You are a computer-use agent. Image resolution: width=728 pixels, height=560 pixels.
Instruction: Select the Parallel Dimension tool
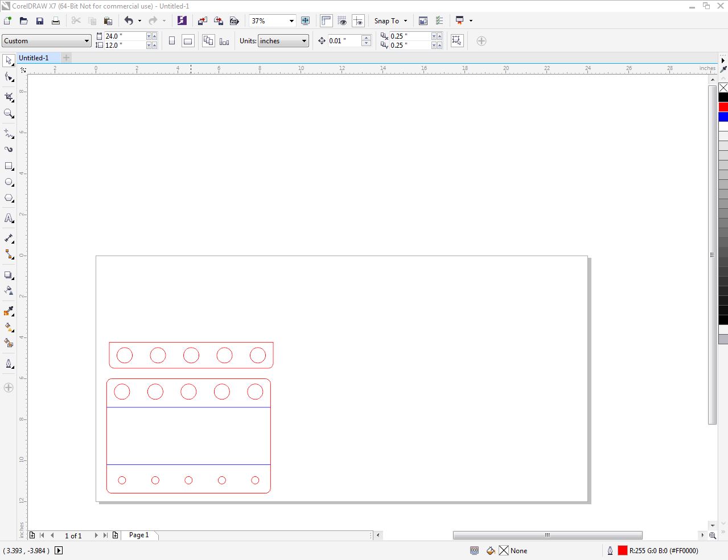(9, 238)
